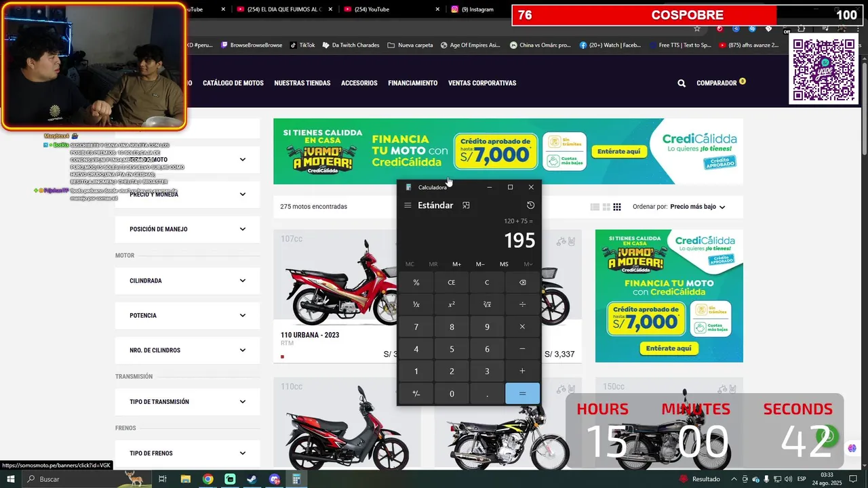Click the plus operator key
This screenshot has height=488, width=868.
coord(522,371)
